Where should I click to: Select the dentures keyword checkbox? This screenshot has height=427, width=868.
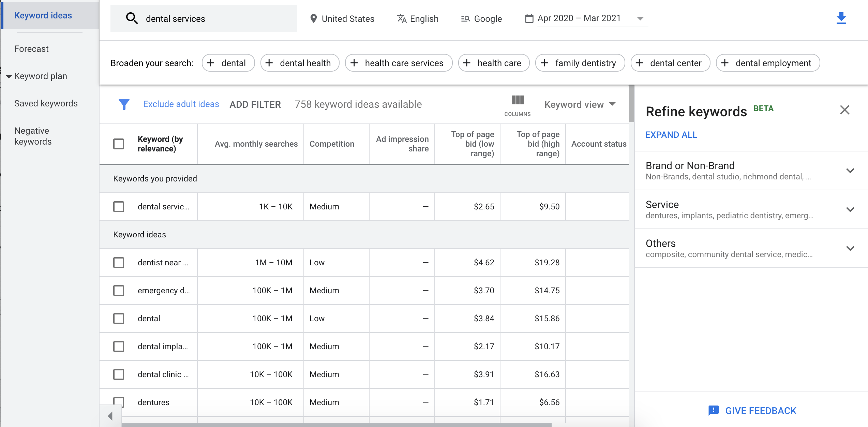118,402
